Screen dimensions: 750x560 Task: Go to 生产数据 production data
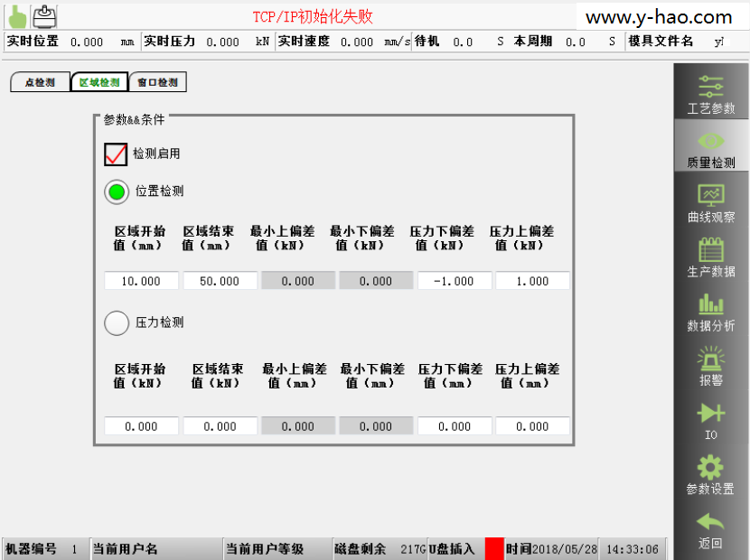click(x=711, y=257)
